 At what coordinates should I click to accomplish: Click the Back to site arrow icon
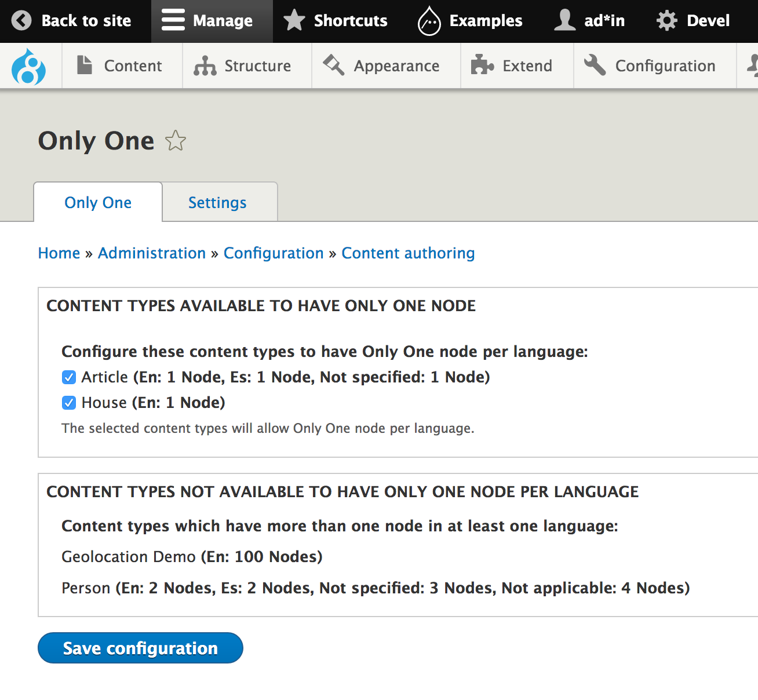click(21, 21)
